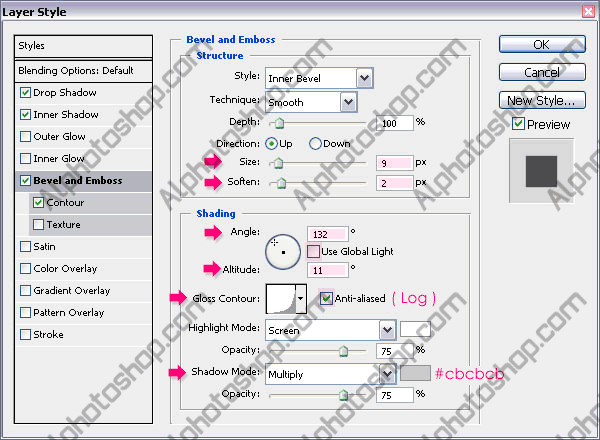Open the Styles section in the list
The height and width of the screenshot is (440, 600).
[x=83, y=46]
